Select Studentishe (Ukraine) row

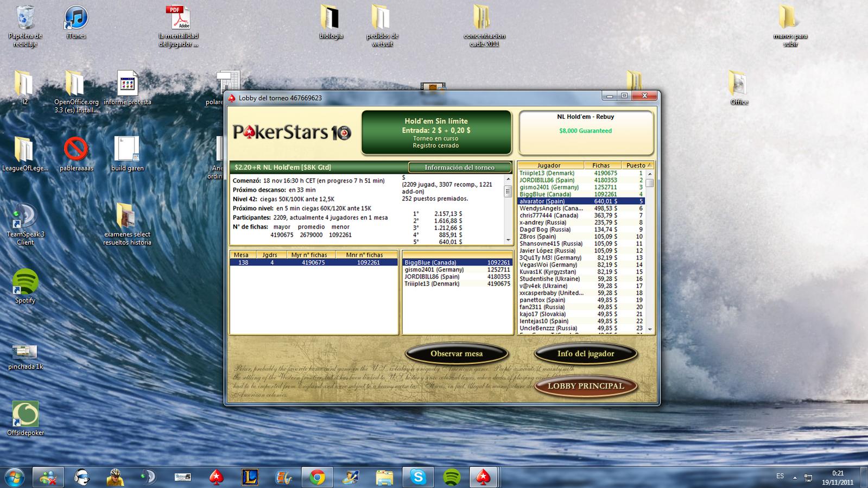[581, 279]
